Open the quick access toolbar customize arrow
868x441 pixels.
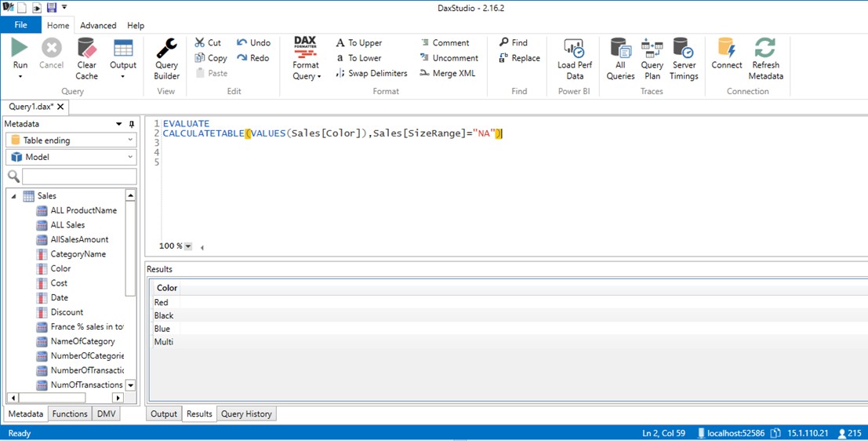(x=64, y=7)
